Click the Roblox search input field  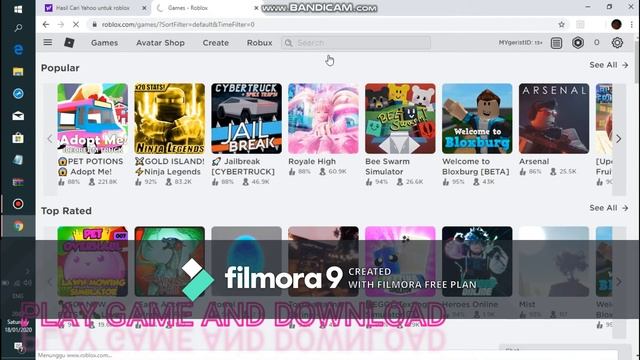coord(356,43)
